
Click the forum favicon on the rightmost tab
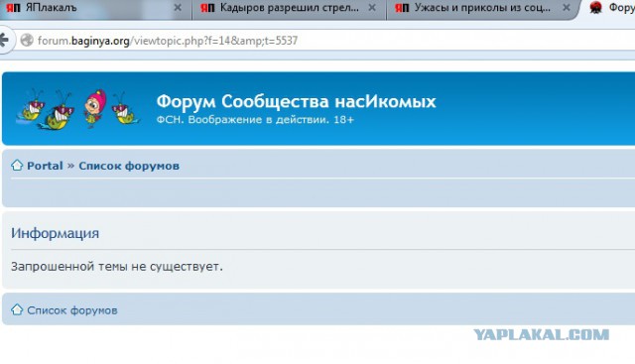click(x=595, y=7)
